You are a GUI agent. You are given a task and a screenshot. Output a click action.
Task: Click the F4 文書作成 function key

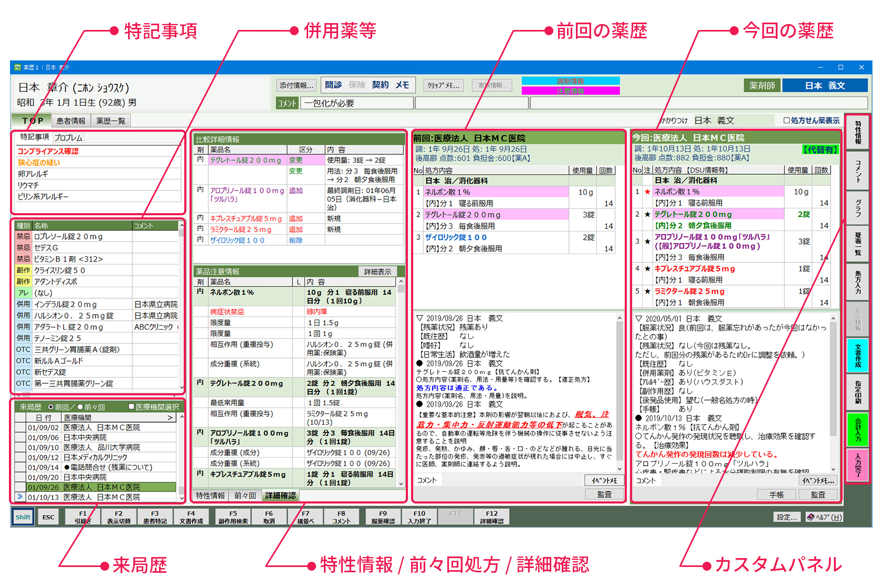point(191,517)
